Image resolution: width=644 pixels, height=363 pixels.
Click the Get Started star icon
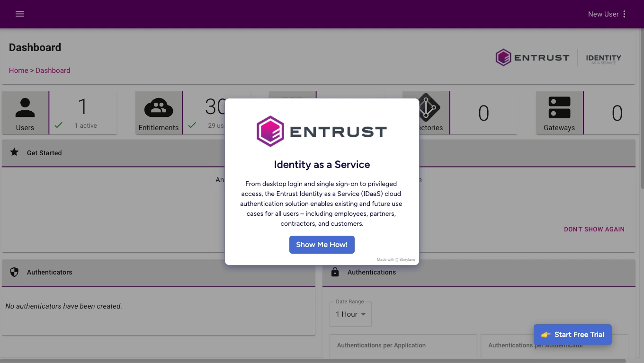[x=15, y=152]
